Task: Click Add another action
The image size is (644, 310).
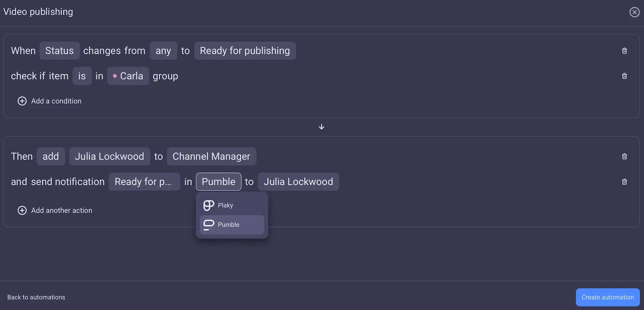Action: point(55,211)
